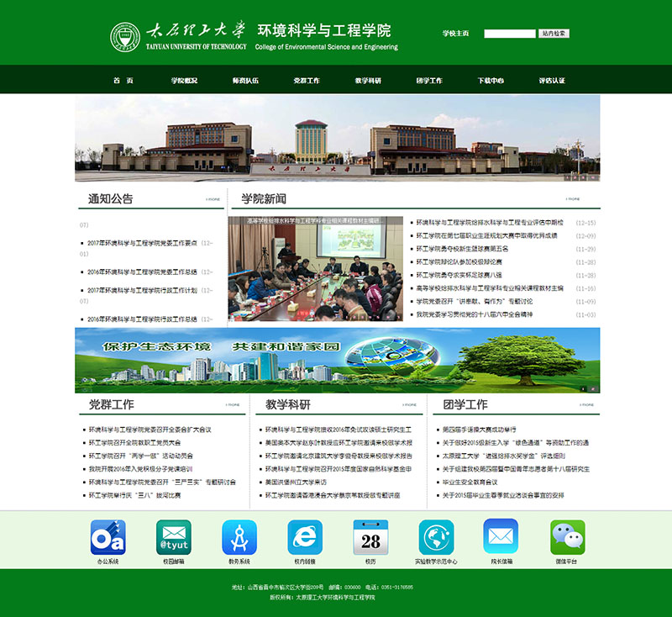Click more link beside 党群工作 section heading

coord(233,405)
